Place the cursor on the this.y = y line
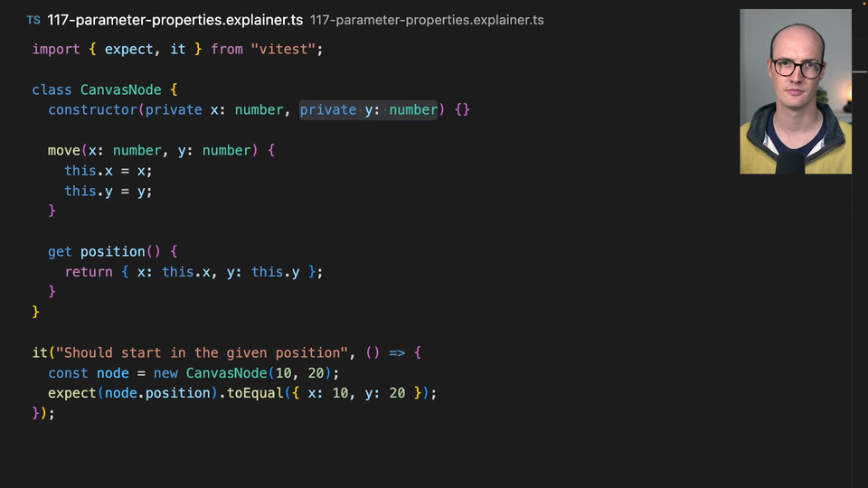Viewport: 868px width, 488px height. 108,191
